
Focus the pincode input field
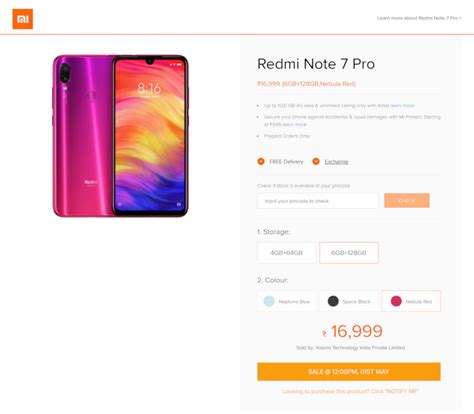click(x=318, y=201)
